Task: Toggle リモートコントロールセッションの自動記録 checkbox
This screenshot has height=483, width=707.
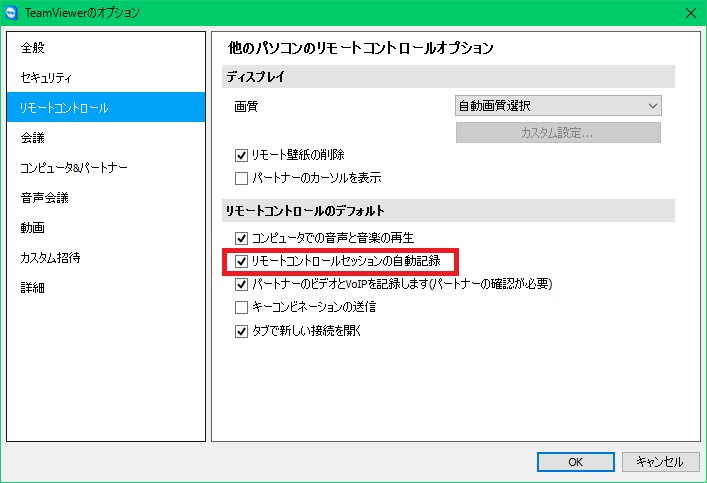Action: pyautogui.click(x=242, y=261)
